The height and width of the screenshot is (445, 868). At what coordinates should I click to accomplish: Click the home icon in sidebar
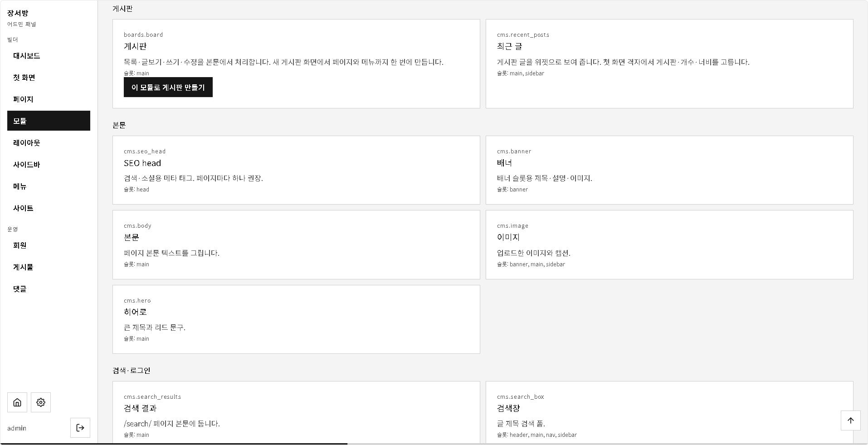click(x=17, y=402)
